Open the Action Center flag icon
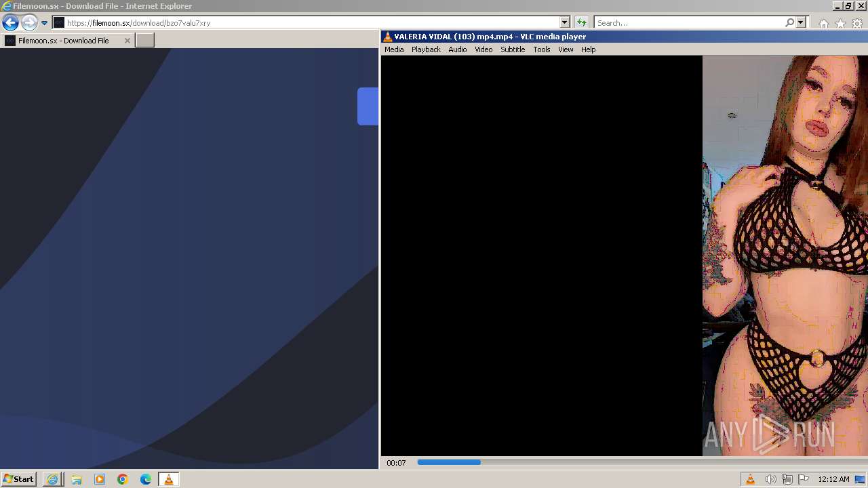Image resolution: width=868 pixels, height=488 pixels. 804,479
